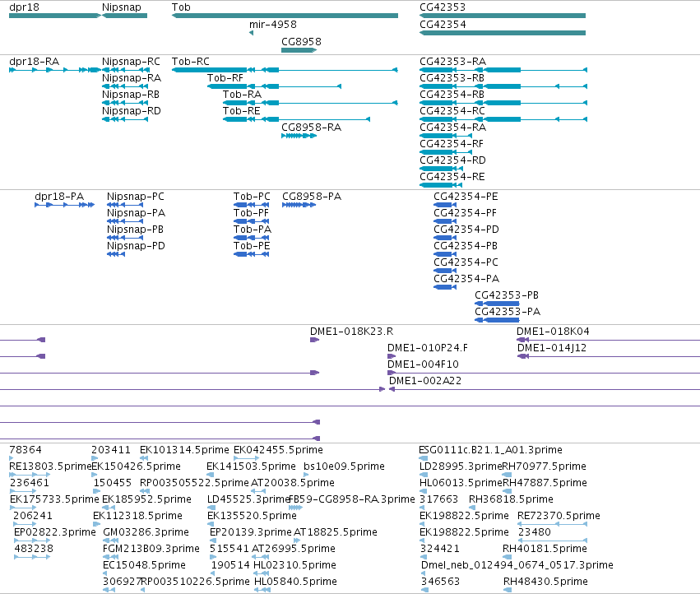Click EST EK101314.5prime
Screen dimensions: 700x594
coord(144,458)
